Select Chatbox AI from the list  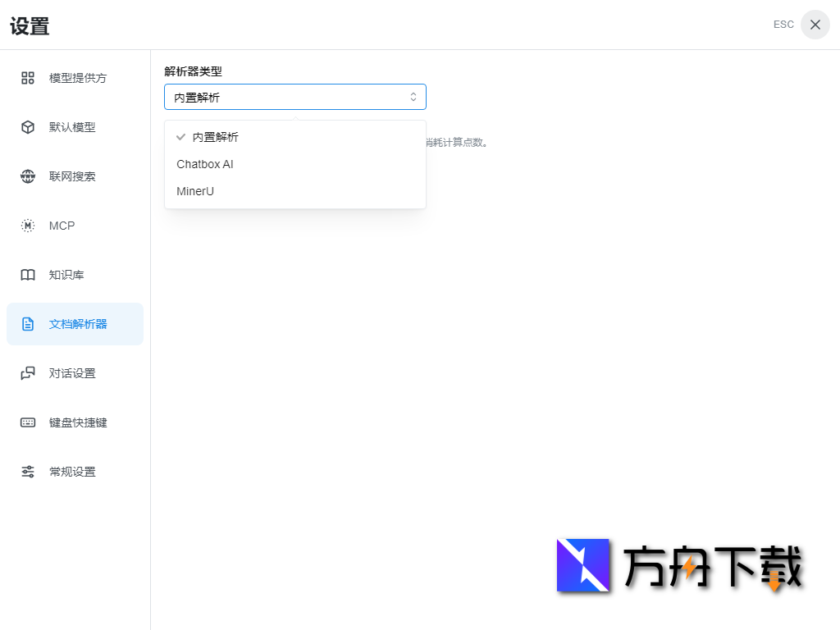[205, 164]
